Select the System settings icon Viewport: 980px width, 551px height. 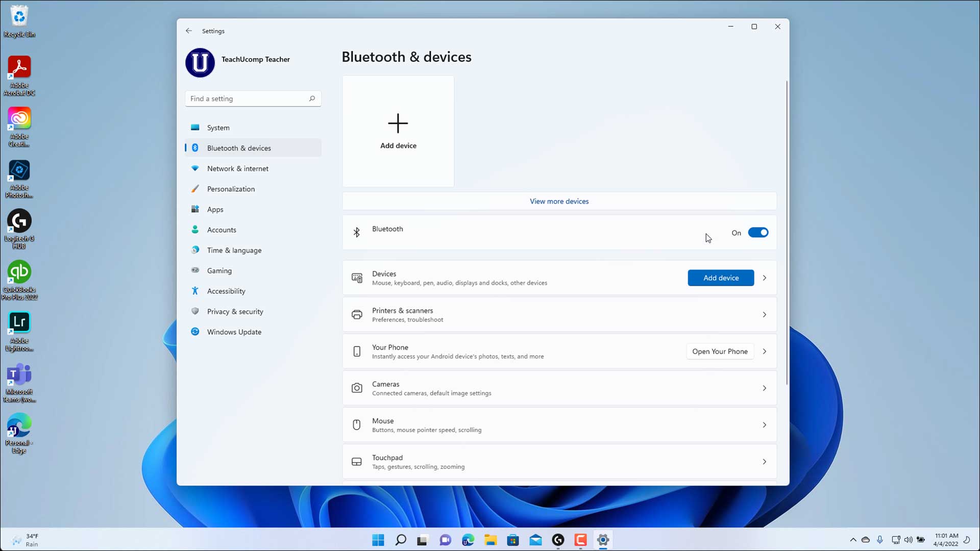[196, 128]
